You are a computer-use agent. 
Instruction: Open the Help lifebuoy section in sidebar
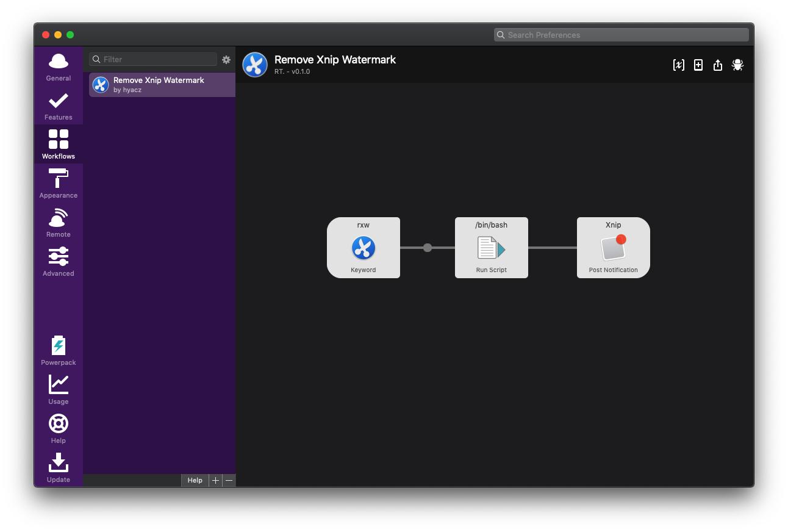59,429
